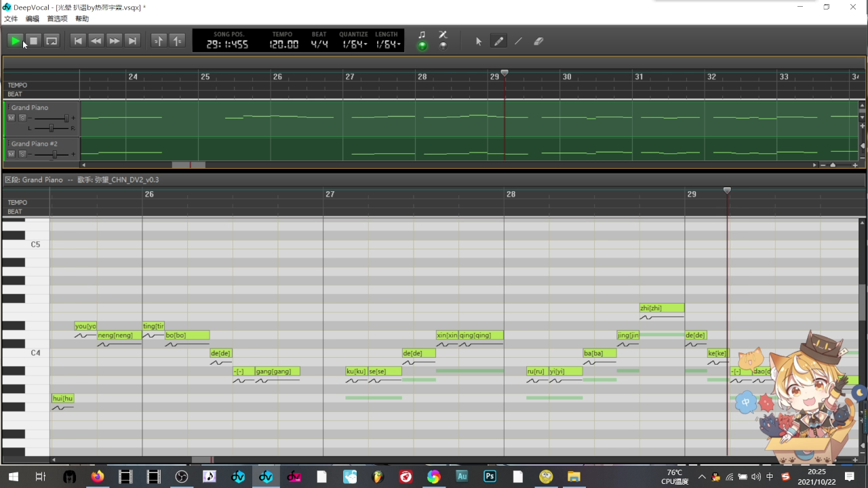The height and width of the screenshot is (488, 868).
Task: Click piano roll playhead marker at bar 29
Action: point(727,190)
